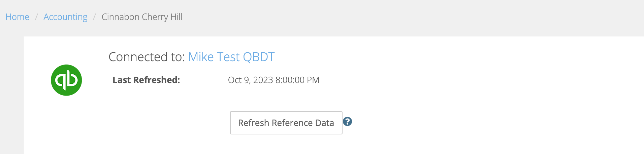Navigate back to Accounting page
Image resolution: width=644 pixels, height=154 pixels.
pyautogui.click(x=65, y=17)
